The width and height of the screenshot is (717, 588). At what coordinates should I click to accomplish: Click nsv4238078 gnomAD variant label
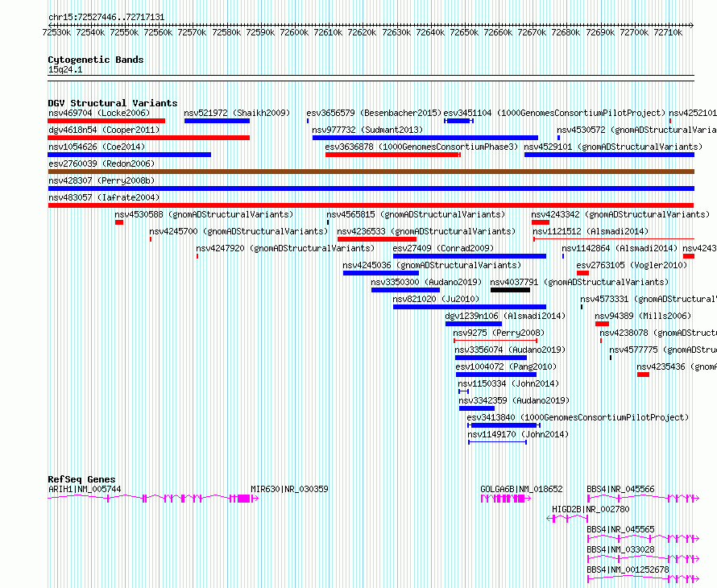[658, 333]
